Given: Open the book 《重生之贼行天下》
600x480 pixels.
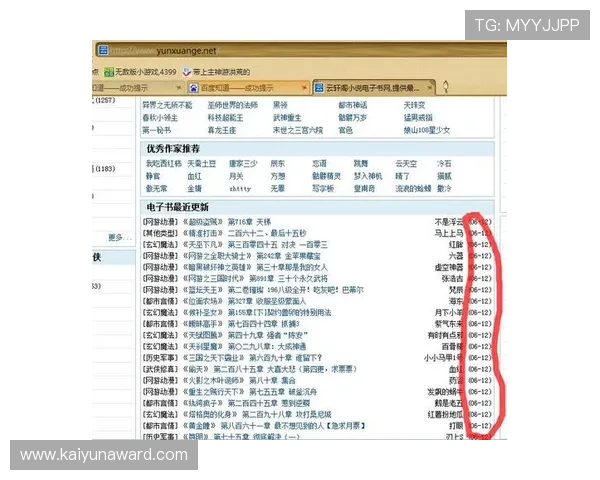Looking at the screenshot, I should pyautogui.click(x=214, y=392).
